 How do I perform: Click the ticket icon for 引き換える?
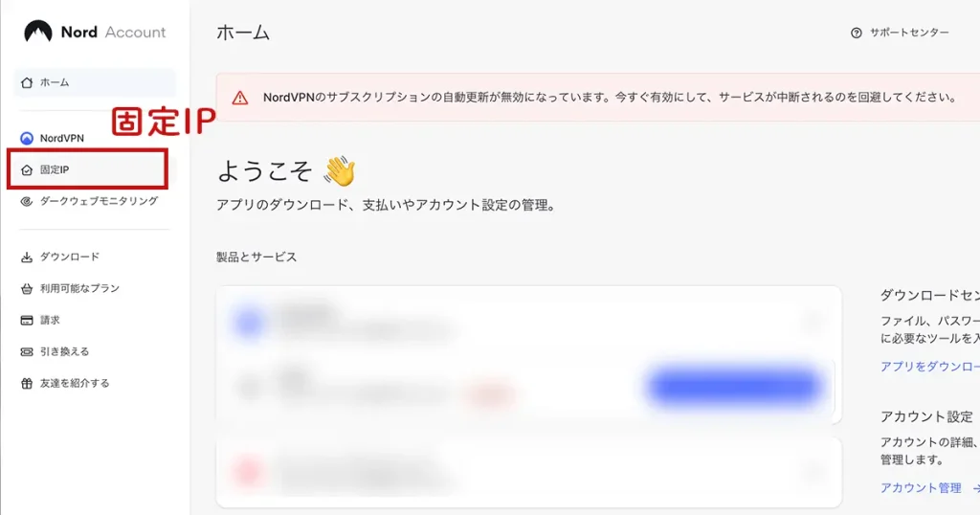click(x=27, y=352)
